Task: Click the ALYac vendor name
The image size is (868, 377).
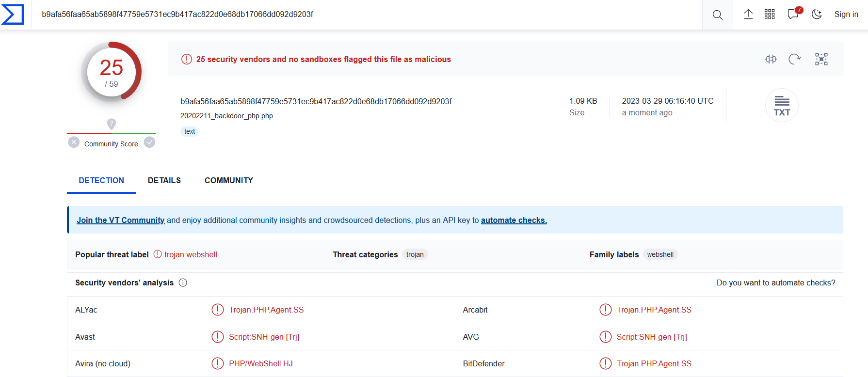Action: click(86, 310)
